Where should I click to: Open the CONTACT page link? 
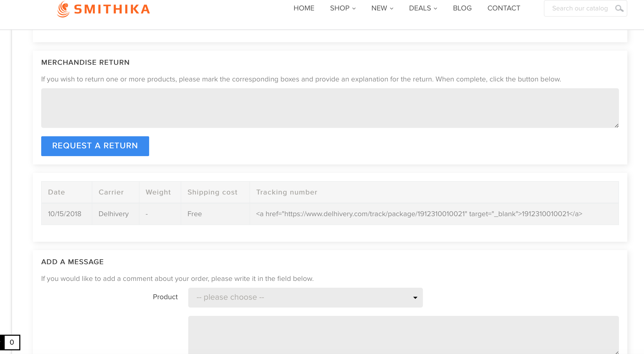coord(503,8)
